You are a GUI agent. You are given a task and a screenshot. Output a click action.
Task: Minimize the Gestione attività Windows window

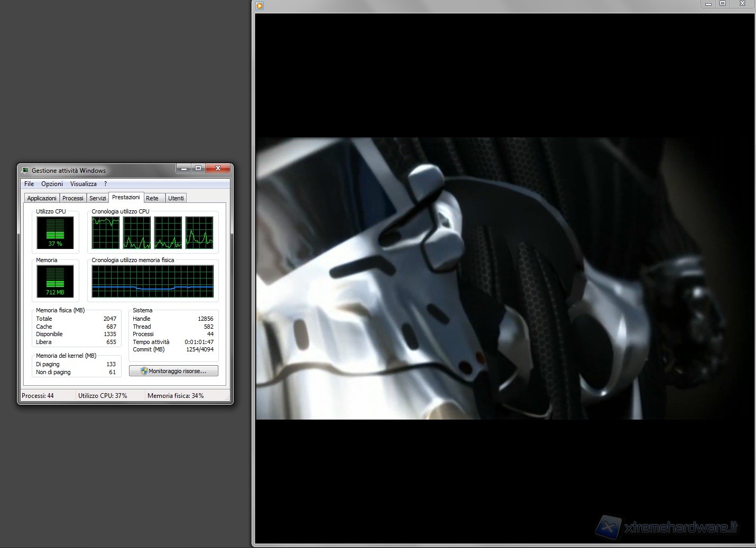click(x=183, y=169)
